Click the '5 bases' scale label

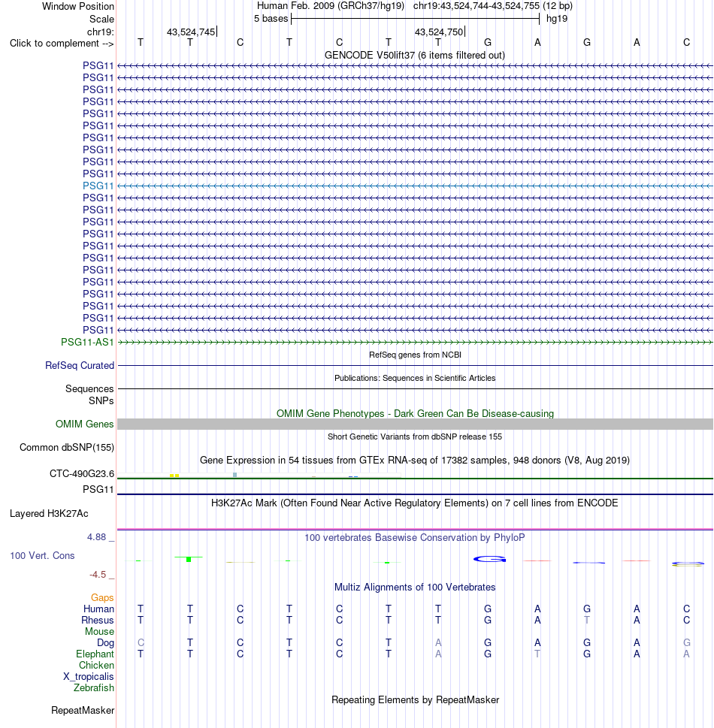point(271,19)
